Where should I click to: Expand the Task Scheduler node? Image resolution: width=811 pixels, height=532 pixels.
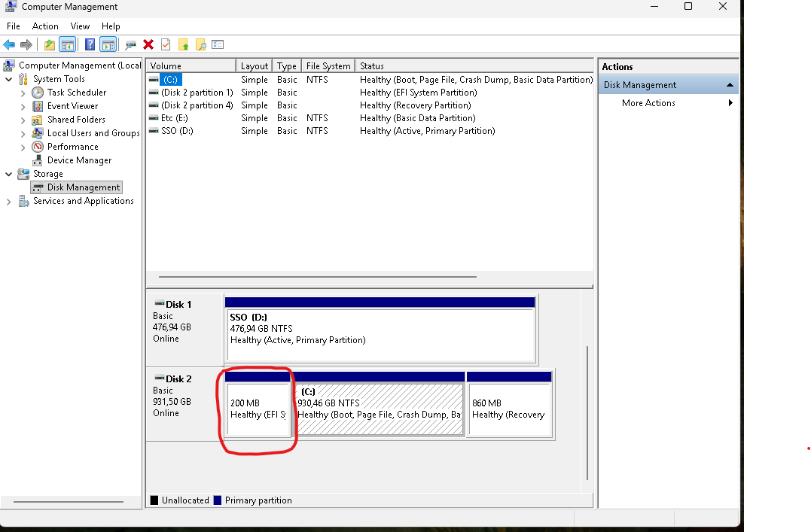point(23,93)
